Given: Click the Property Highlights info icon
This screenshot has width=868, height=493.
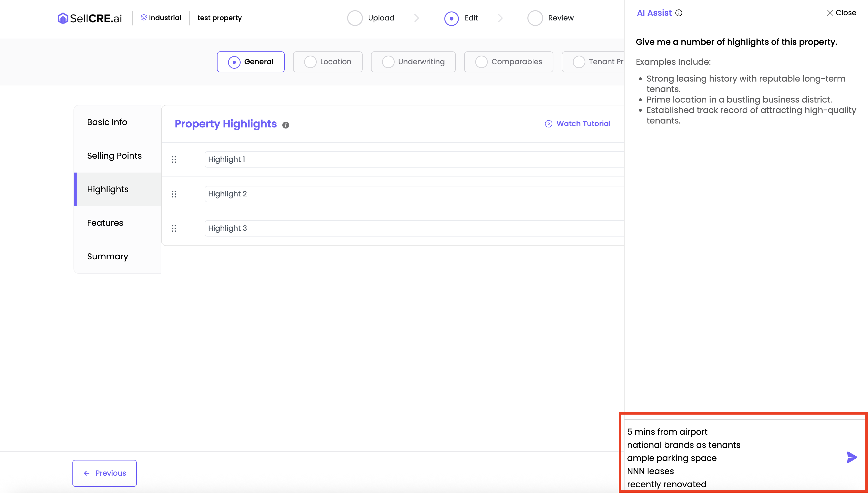Looking at the screenshot, I should point(285,125).
